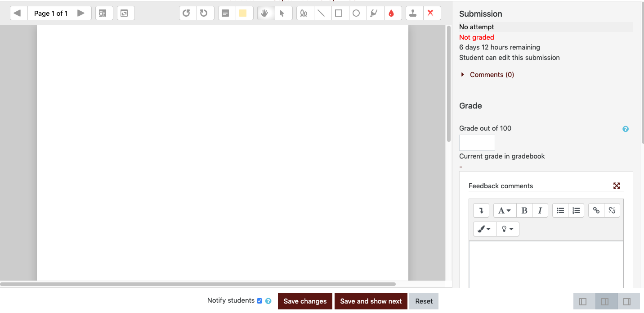The image size is (644, 313).
Task: Open the paintbrush font color dropdown
Action: [484, 229]
